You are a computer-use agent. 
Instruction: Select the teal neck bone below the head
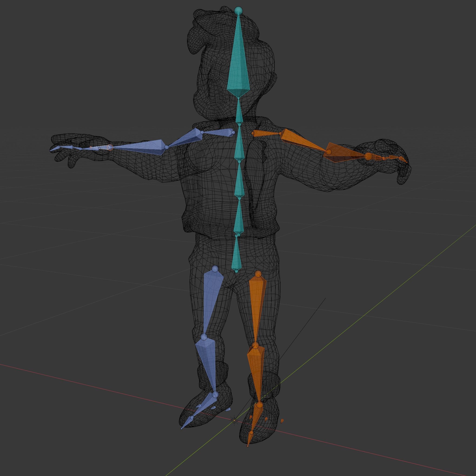[239, 111]
